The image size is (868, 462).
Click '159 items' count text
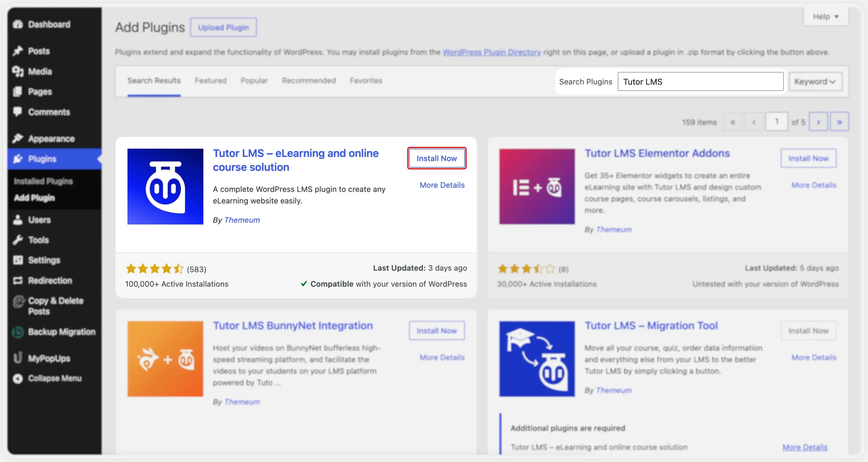click(x=699, y=122)
